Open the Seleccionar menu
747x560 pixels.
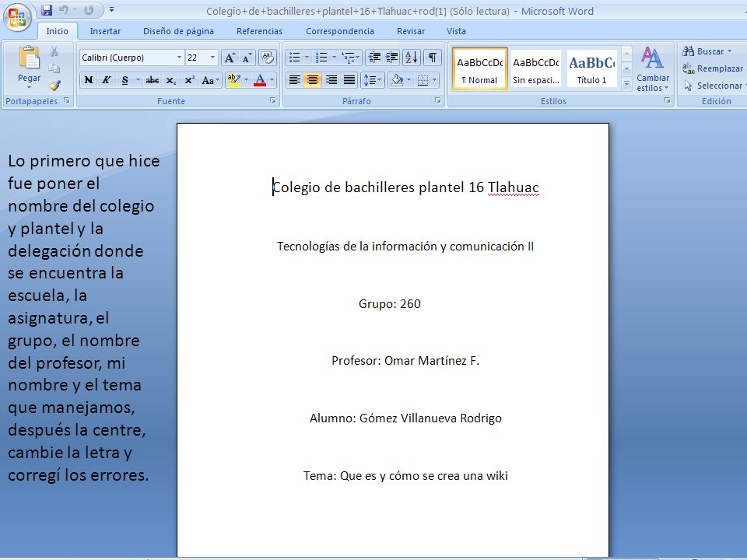click(x=714, y=86)
